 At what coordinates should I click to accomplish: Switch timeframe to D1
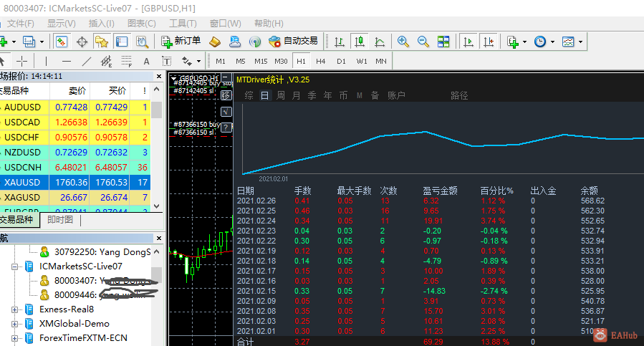(341, 61)
